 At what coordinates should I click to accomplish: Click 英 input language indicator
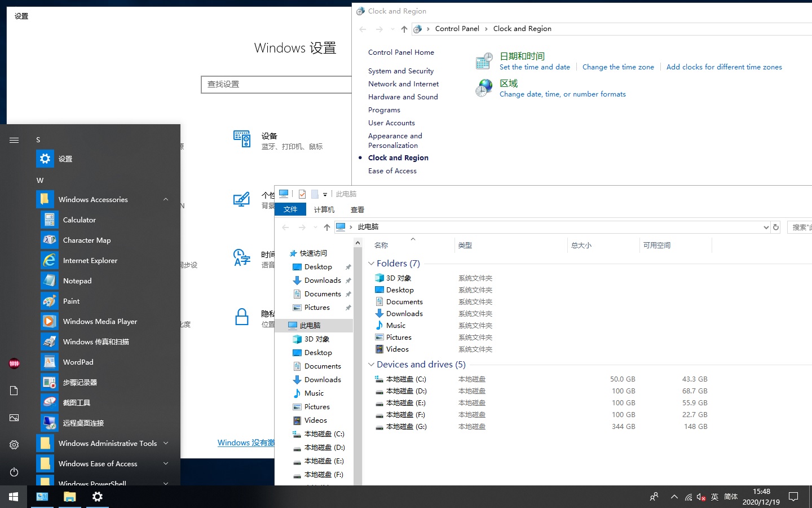[x=714, y=497]
